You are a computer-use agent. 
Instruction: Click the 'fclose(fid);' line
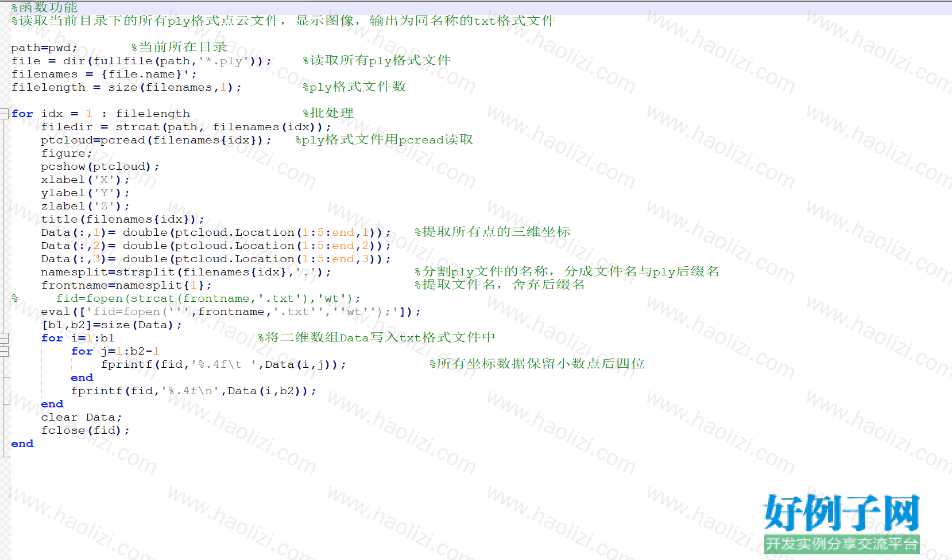point(85,430)
